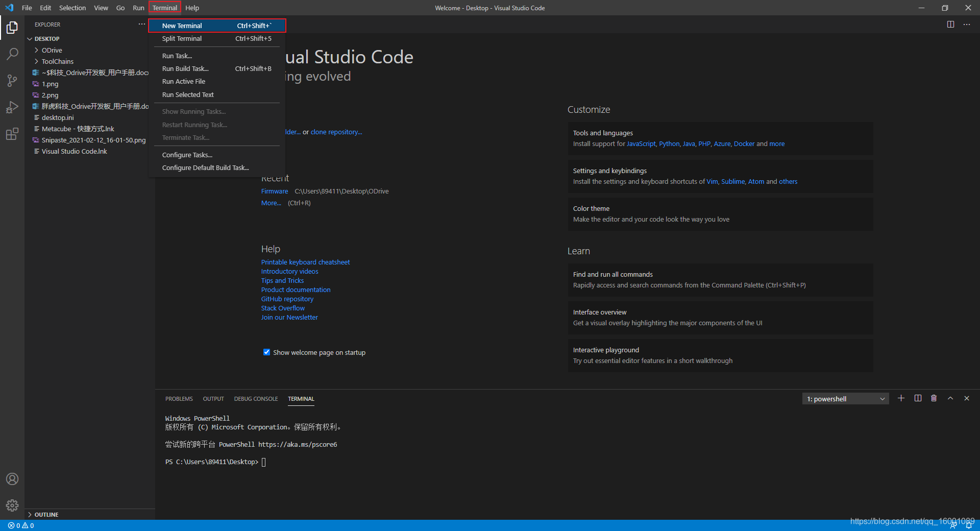Select the TERMINAL tab

pyautogui.click(x=301, y=399)
